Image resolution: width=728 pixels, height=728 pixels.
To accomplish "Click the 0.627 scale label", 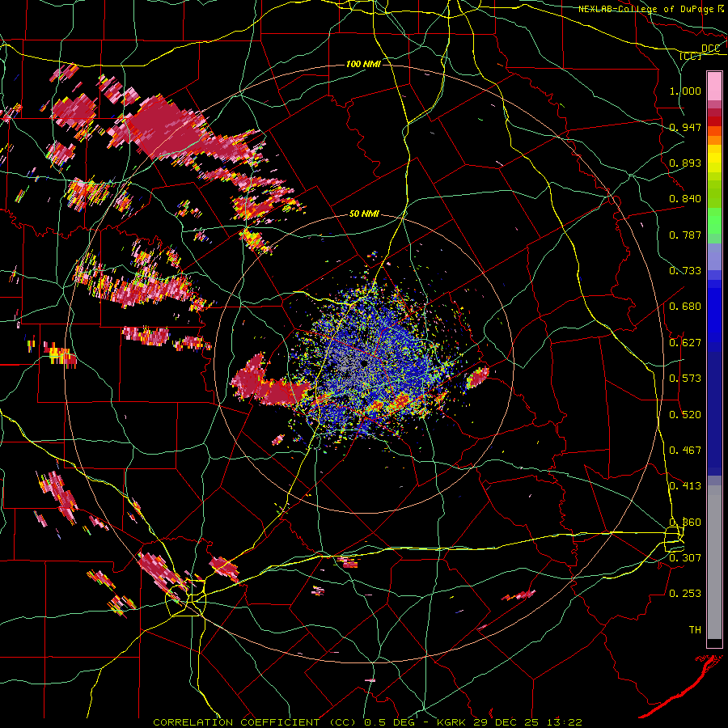I will 685,343.
